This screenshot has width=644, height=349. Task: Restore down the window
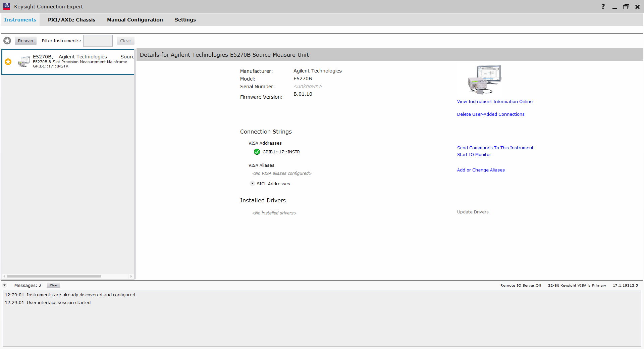pos(626,7)
